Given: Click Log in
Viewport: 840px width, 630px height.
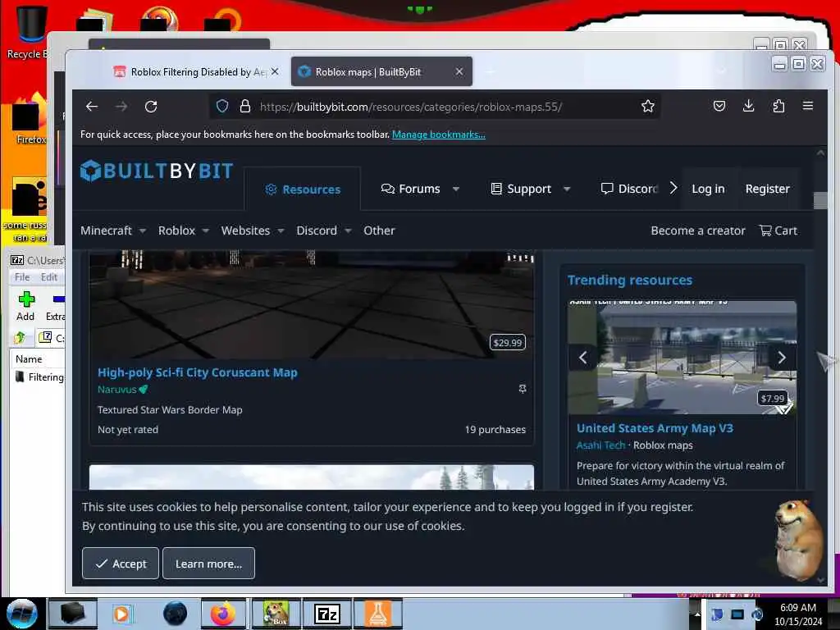Looking at the screenshot, I should pos(708,189).
